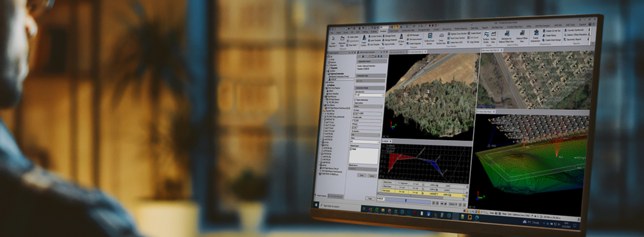The image size is (644, 237).
Task: Click the Save button in template editor
Action: [361, 175]
